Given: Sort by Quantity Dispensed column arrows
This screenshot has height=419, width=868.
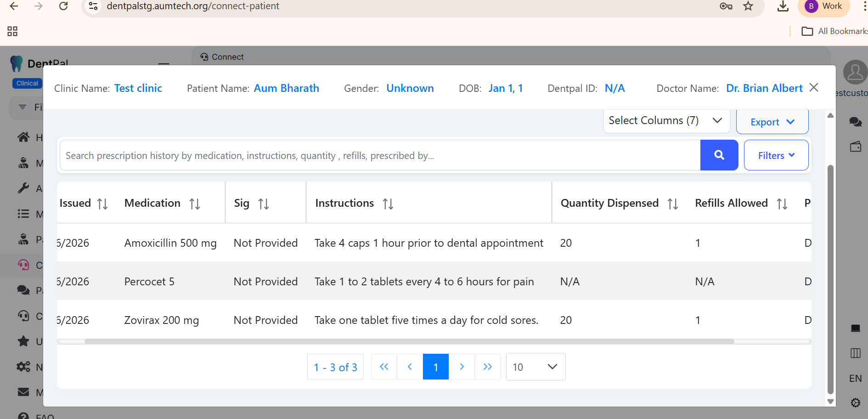Looking at the screenshot, I should coord(673,204).
